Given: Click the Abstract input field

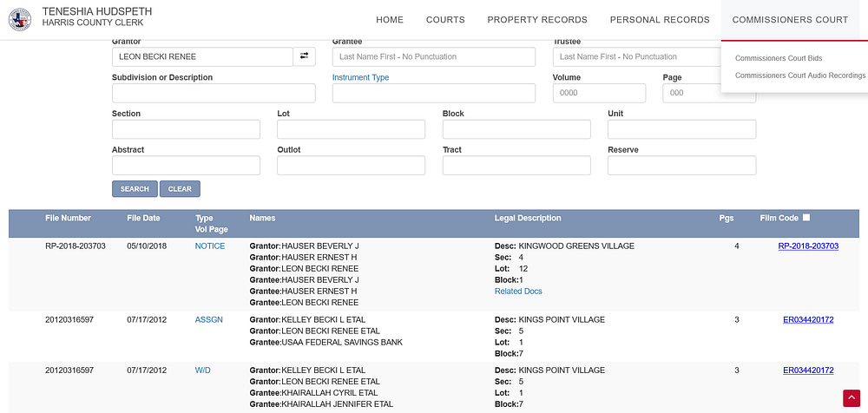Looking at the screenshot, I should [186, 165].
